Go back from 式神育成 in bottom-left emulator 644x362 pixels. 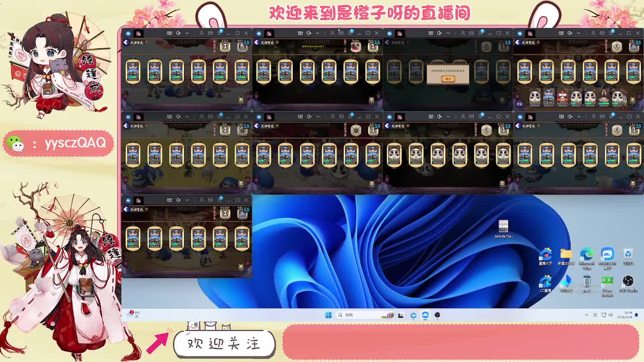pos(126,209)
